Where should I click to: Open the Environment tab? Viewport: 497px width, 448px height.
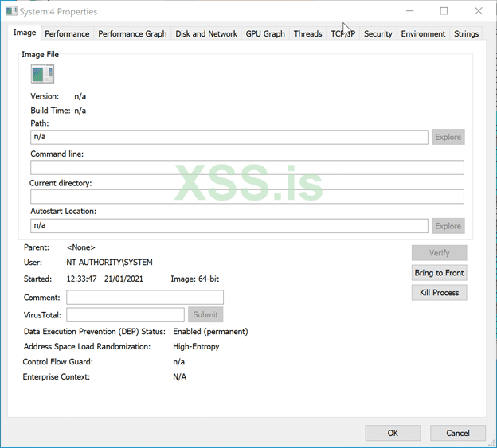[x=423, y=33]
